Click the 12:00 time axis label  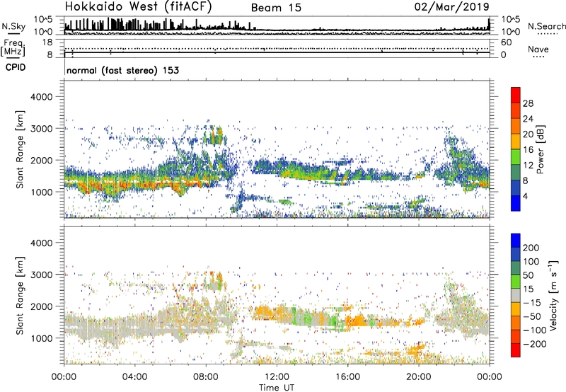click(277, 377)
